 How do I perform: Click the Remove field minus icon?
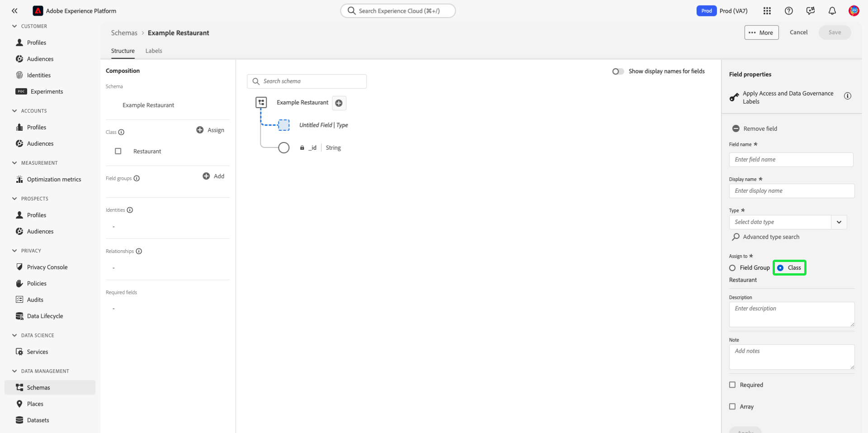pos(736,128)
